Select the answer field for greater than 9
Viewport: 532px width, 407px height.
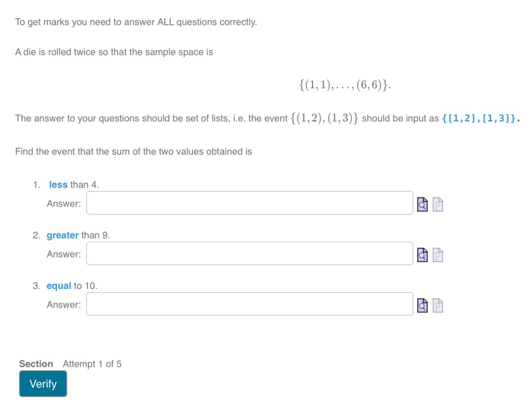point(249,254)
